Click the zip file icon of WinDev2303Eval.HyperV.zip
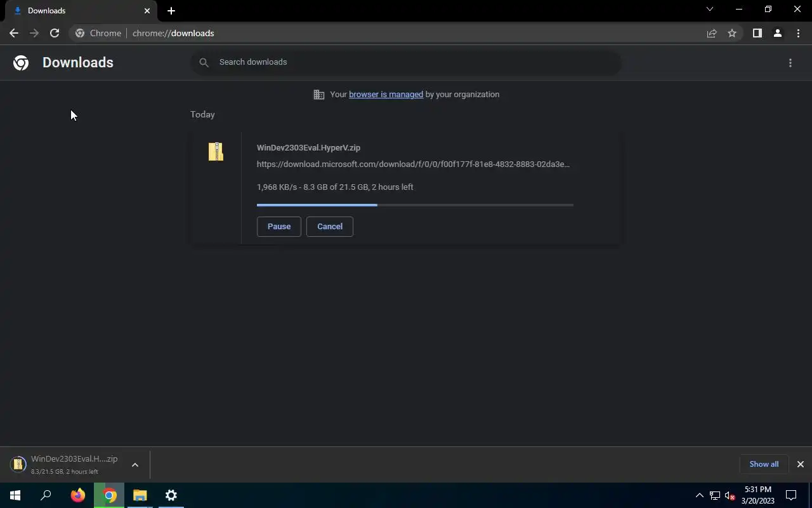The height and width of the screenshot is (508, 812). [216, 151]
